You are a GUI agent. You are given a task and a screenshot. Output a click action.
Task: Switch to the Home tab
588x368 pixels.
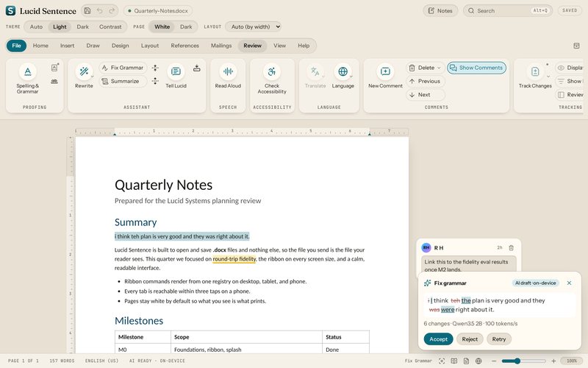click(40, 46)
